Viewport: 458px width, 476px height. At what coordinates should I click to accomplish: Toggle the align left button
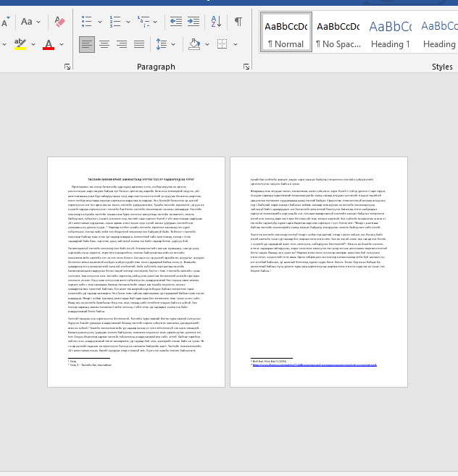coord(87,45)
